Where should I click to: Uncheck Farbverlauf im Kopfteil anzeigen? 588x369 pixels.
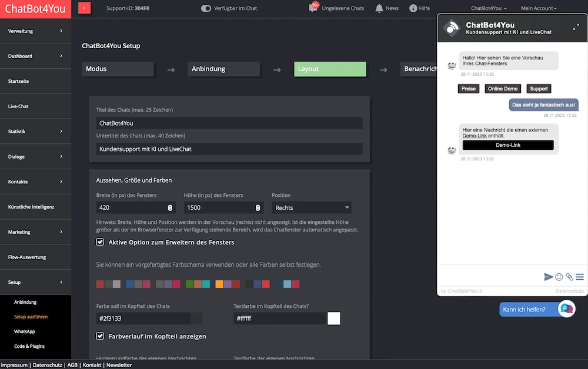(x=100, y=336)
